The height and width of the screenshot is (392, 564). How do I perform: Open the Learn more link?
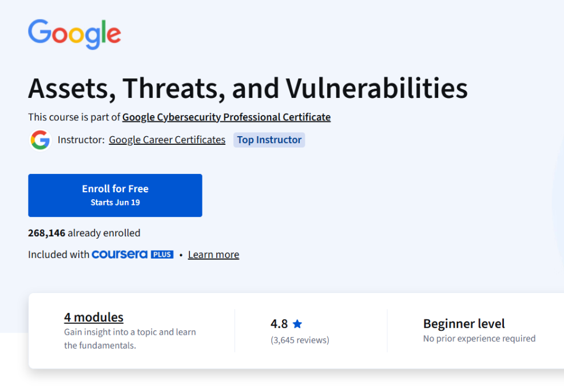tap(213, 254)
